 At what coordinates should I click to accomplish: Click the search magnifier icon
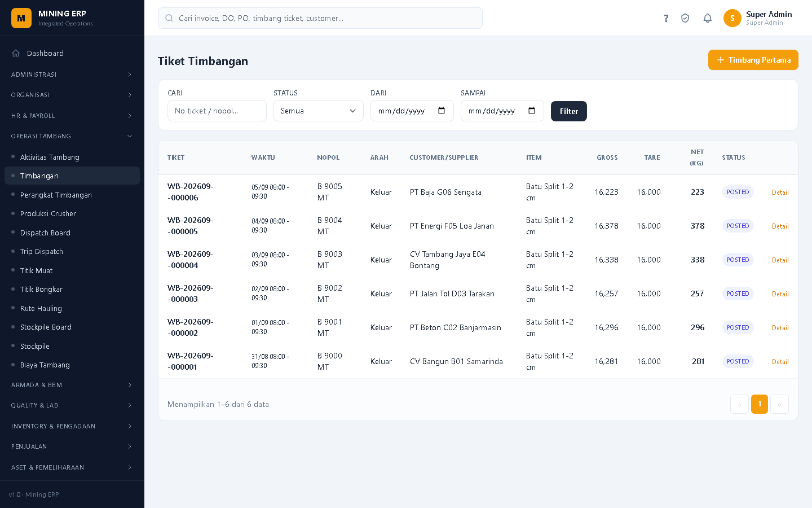click(x=169, y=18)
